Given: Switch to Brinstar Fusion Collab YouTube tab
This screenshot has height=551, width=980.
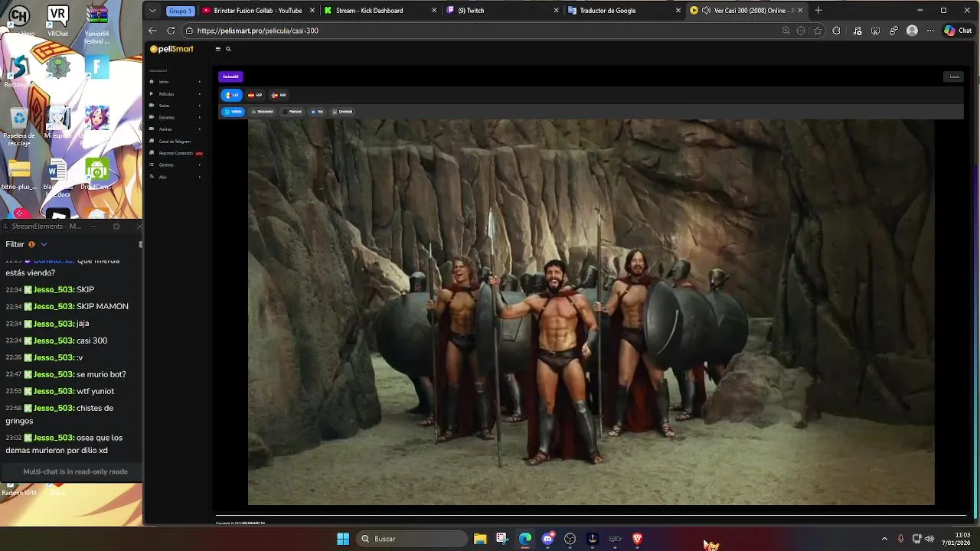Looking at the screenshot, I should point(257,11).
